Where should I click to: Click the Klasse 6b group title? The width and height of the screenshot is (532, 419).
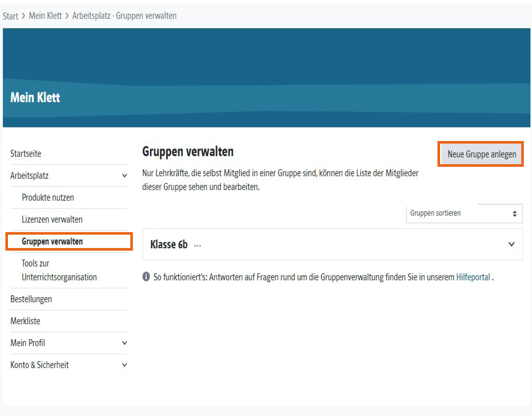pos(169,244)
